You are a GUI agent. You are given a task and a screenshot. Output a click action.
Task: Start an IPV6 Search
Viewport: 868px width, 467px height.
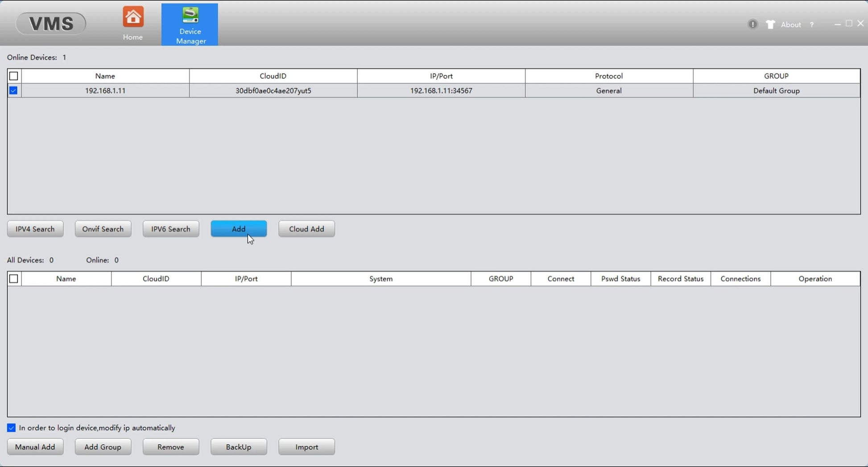click(171, 229)
